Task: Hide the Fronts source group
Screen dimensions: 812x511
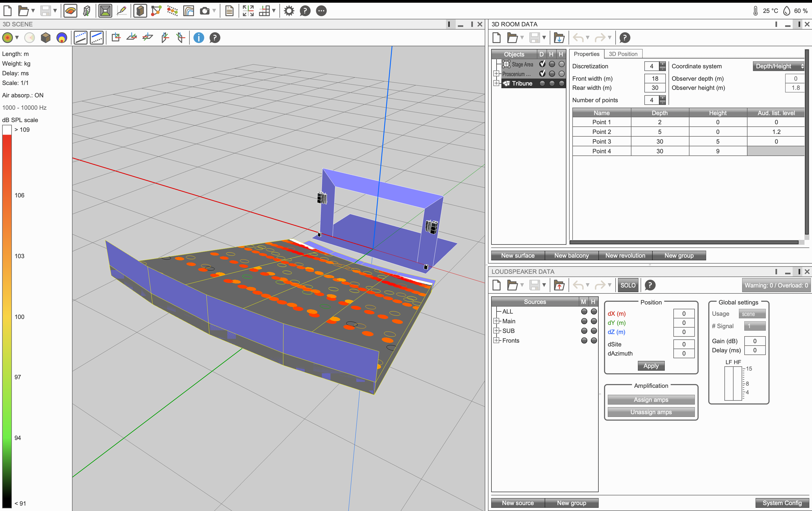Action: coord(594,340)
